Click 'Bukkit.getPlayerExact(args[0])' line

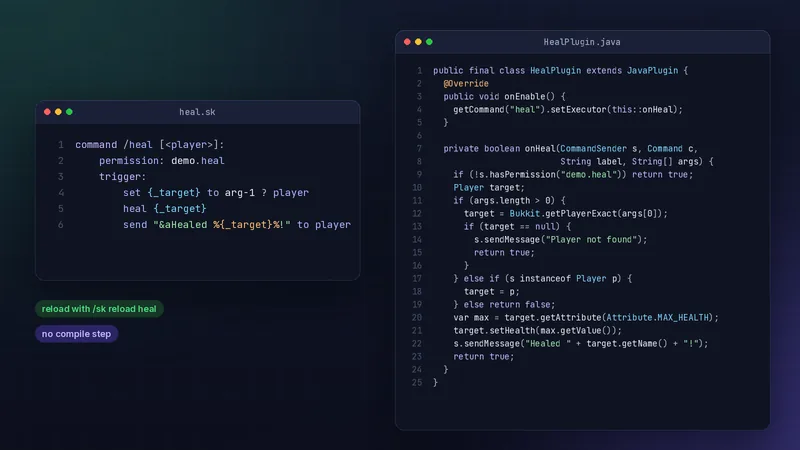click(565, 214)
